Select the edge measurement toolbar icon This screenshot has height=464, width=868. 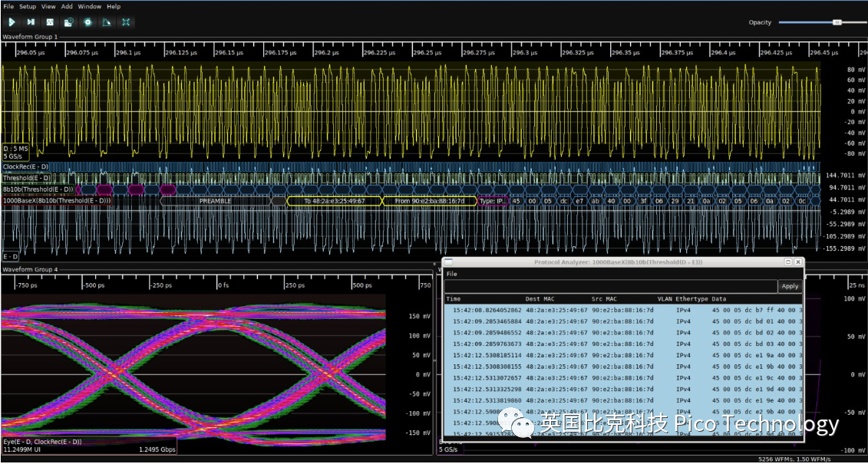[x=107, y=22]
